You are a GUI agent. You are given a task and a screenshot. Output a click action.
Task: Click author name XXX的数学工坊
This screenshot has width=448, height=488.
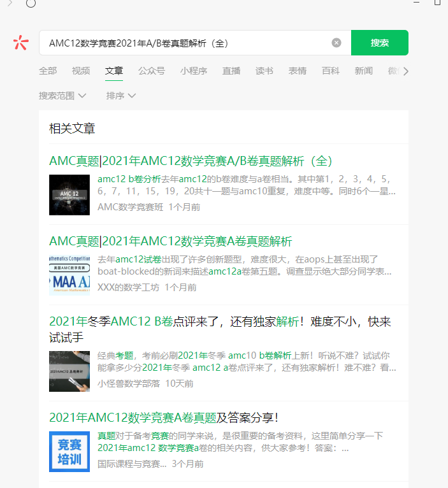[x=128, y=287]
